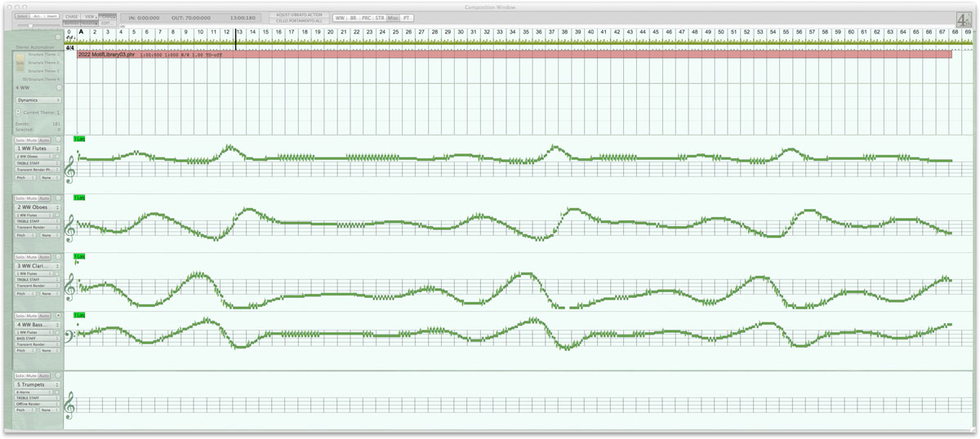Click the Structure Theme color swatch icon
980x439 pixels.
pyautogui.click(x=20, y=62)
